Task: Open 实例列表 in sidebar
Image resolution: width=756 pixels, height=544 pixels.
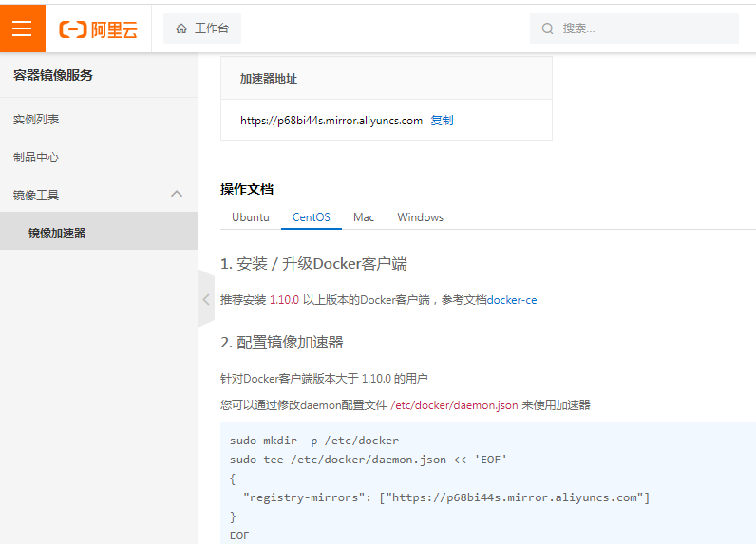Action: click(36, 119)
